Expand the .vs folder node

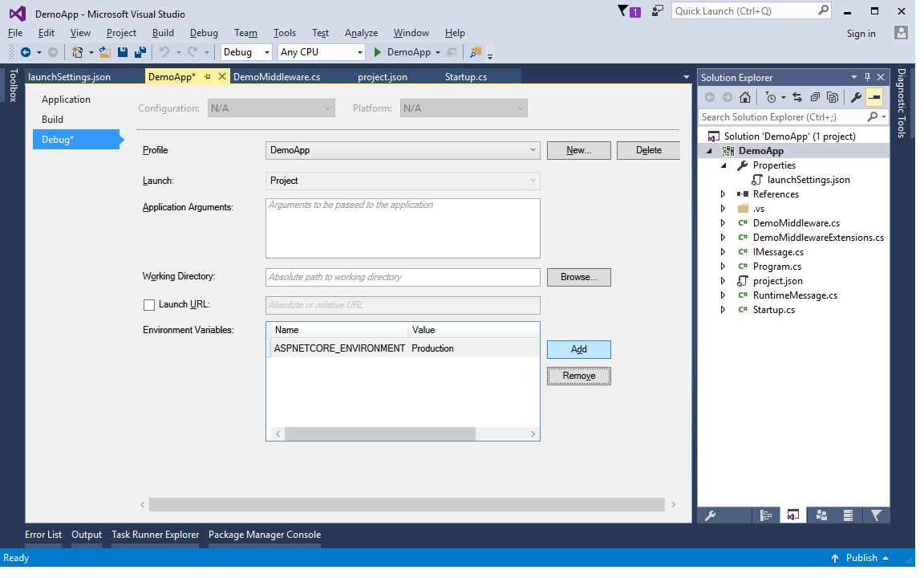723,209
